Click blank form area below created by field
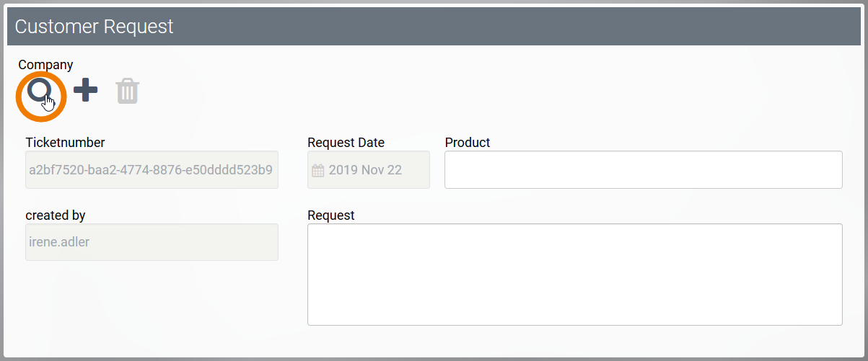The image size is (868, 361). coord(152,303)
